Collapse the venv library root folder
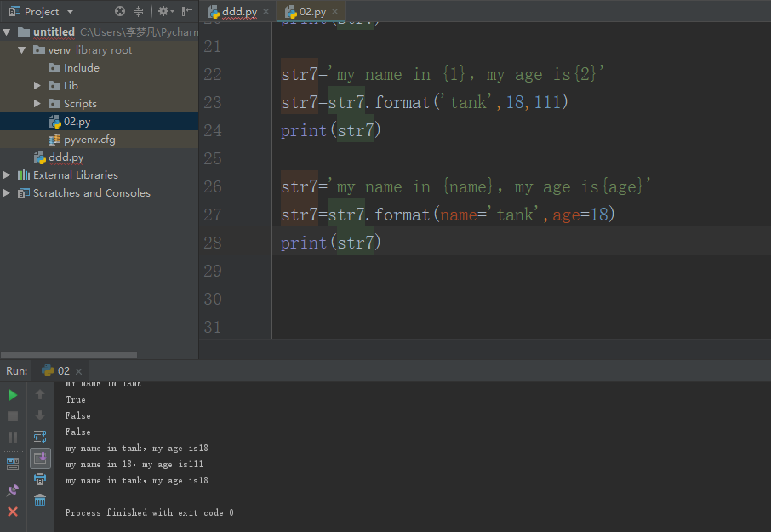This screenshot has width=771, height=532. click(22, 50)
